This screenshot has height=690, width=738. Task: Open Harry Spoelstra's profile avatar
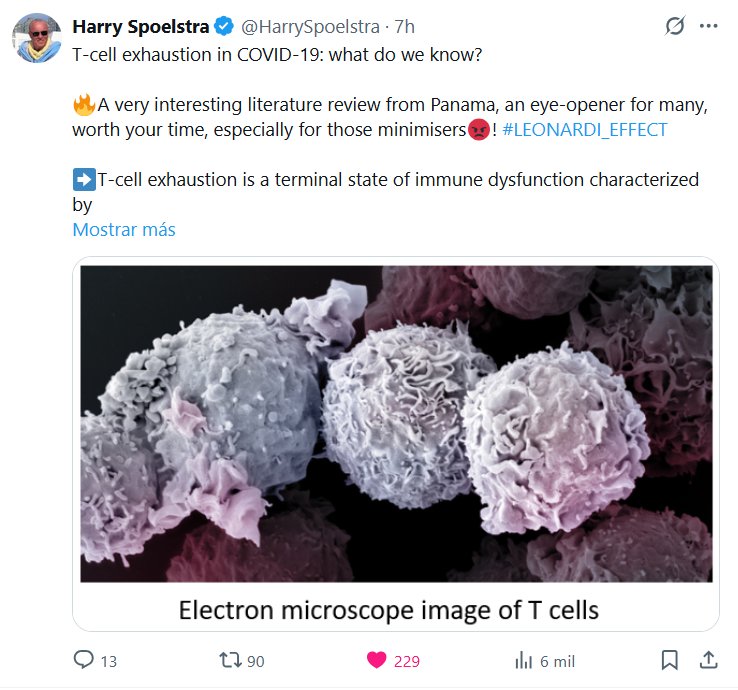[x=37, y=38]
